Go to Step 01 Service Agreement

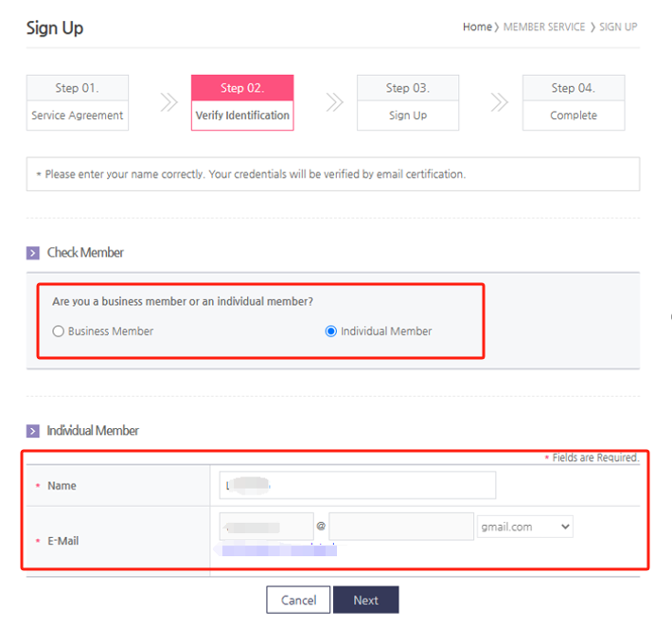coord(78,102)
